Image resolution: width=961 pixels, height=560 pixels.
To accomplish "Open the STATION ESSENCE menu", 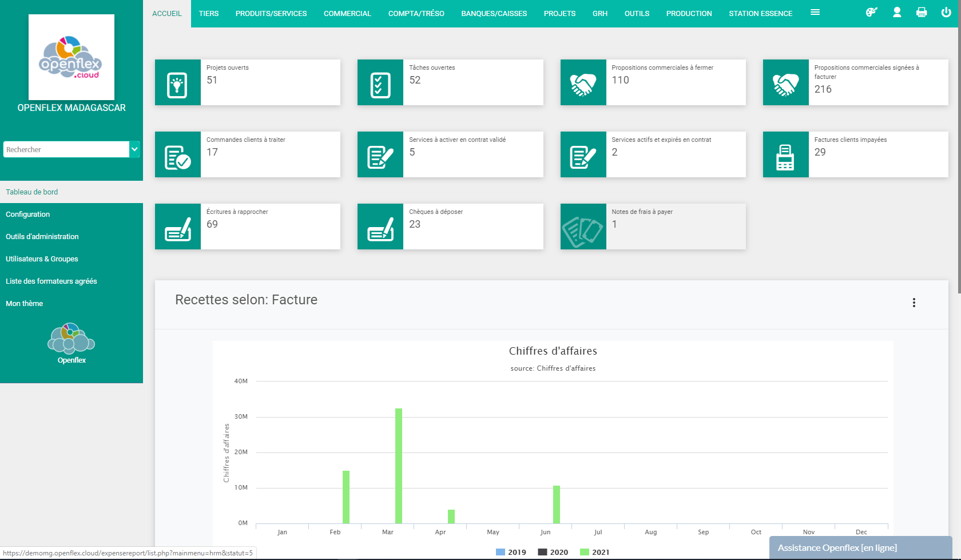I will (761, 14).
